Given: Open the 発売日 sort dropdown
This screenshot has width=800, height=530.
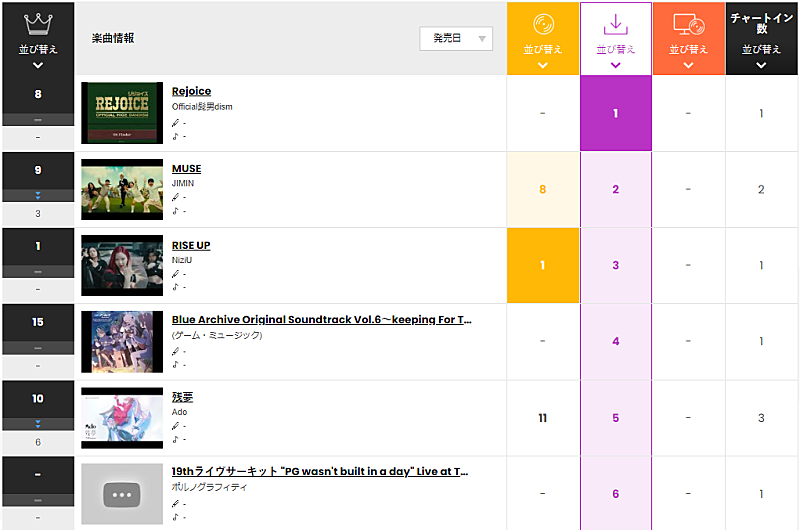Looking at the screenshot, I should (x=456, y=38).
